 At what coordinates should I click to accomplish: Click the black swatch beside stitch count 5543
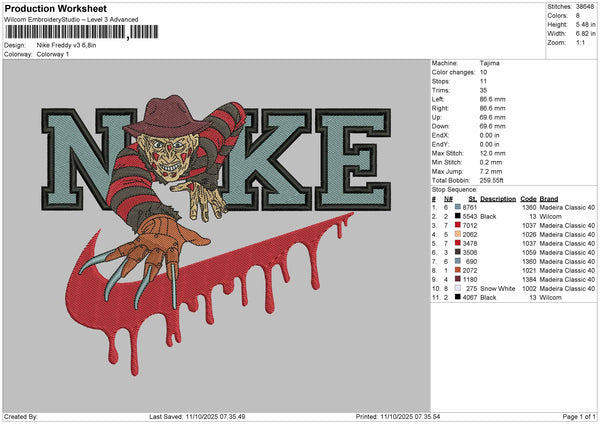(x=458, y=216)
